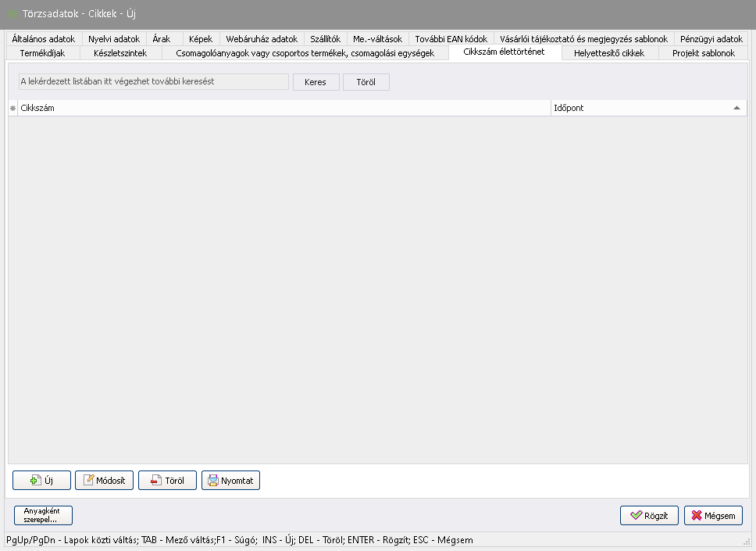Click the Új (new) button with plus icon
The image size is (756, 551).
pyautogui.click(x=41, y=481)
